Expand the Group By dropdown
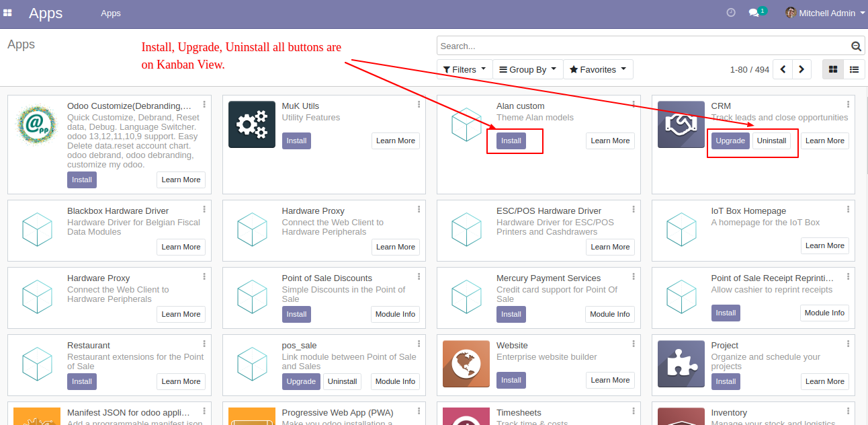Screen dimensions: 868x425 click(528, 69)
